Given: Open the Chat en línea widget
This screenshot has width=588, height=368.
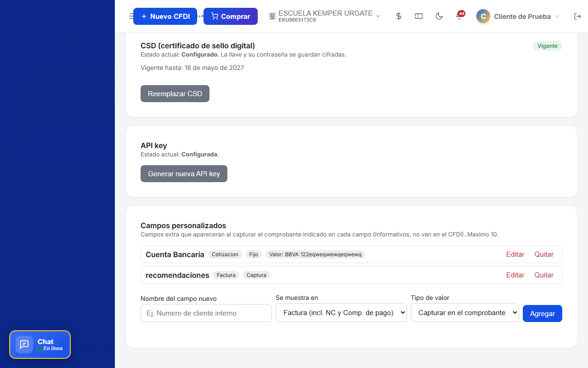Looking at the screenshot, I should 40,345.
